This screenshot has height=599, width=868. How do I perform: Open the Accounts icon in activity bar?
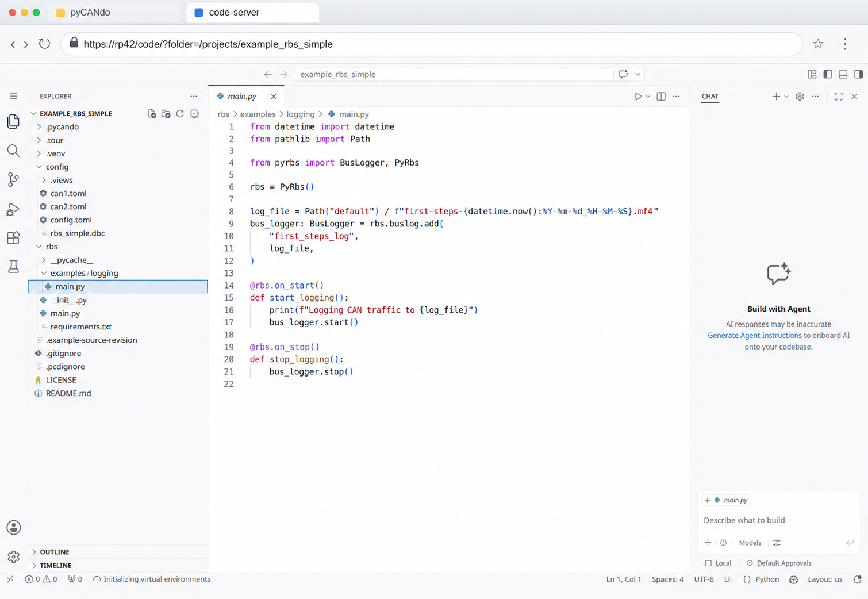pos(13,528)
